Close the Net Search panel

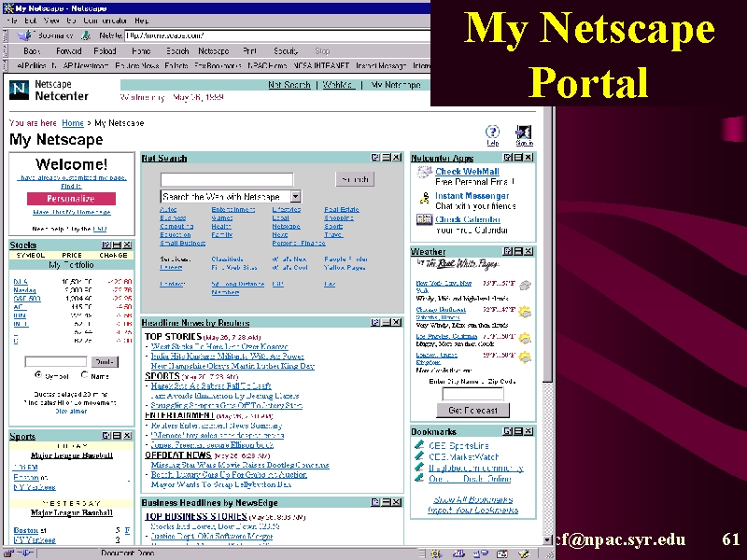click(x=396, y=157)
